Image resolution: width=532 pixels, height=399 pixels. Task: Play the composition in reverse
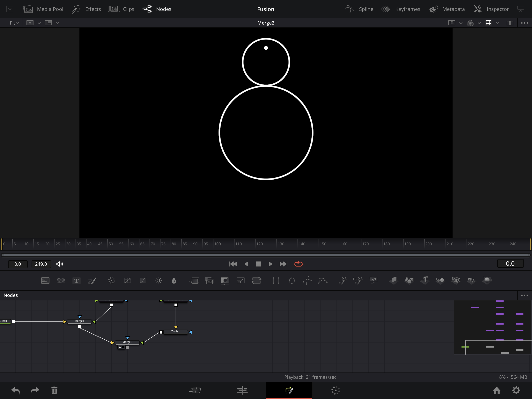point(246,264)
